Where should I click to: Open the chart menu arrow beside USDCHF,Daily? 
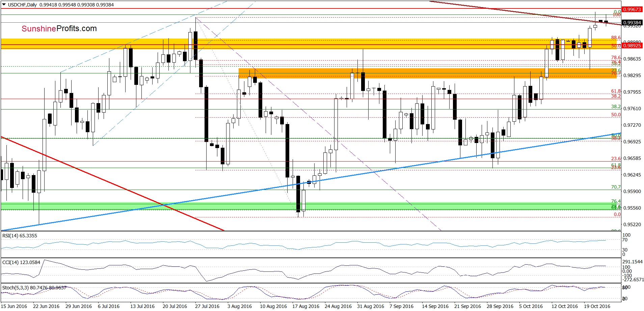click(4, 5)
